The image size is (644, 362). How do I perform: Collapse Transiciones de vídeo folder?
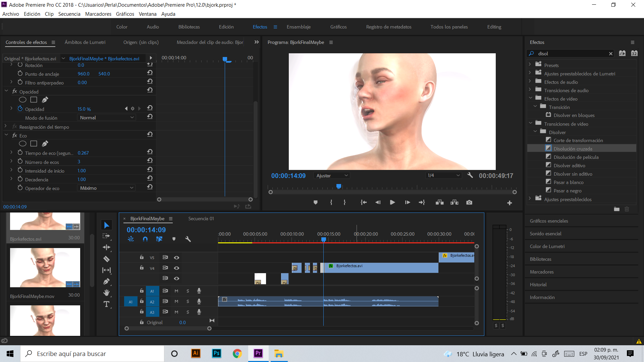(x=531, y=123)
